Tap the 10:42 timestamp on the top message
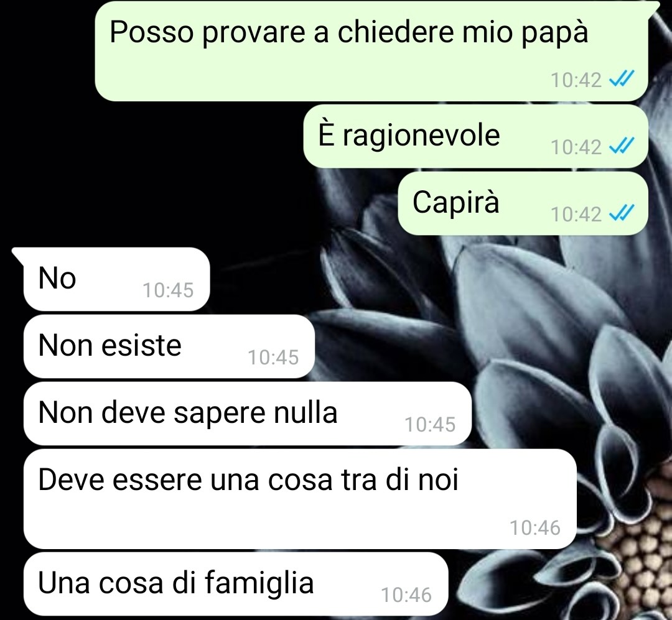The width and height of the screenshot is (672, 620). click(x=576, y=80)
